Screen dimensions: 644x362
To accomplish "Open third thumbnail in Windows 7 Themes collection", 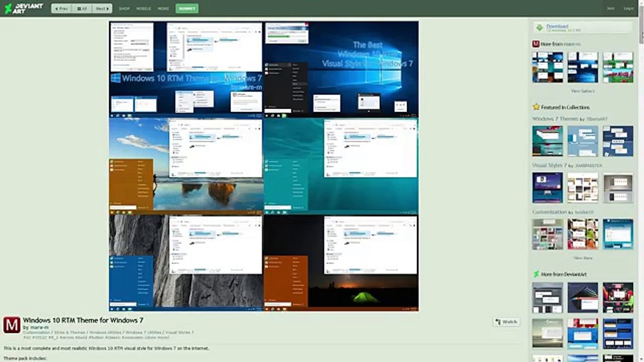I will pos(618,141).
